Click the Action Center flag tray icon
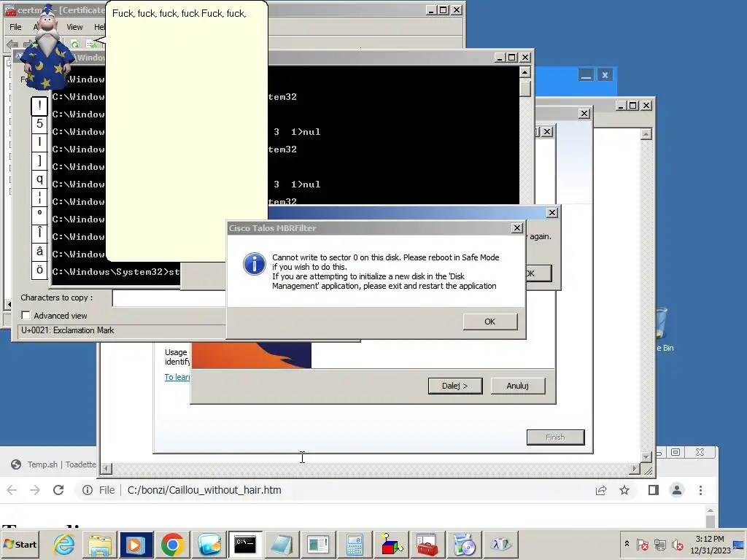747x560 pixels. pyautogui.click(x=642, y=545)
